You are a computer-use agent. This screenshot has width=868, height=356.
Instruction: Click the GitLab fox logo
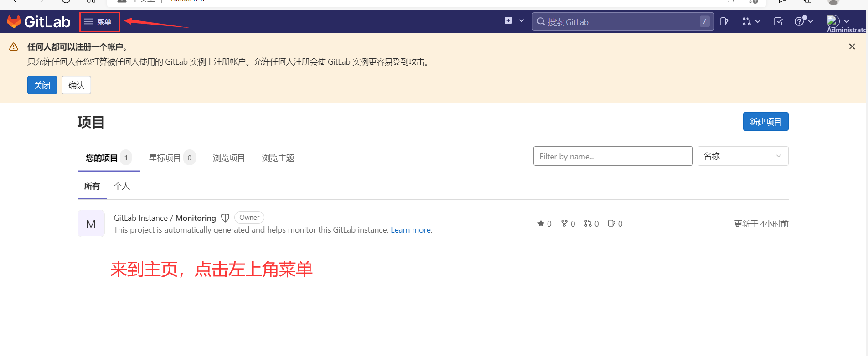(x=14, y=21)
